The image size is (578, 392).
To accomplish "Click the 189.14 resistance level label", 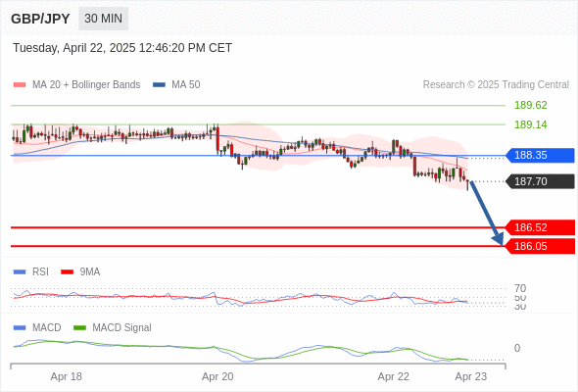I will point(531,124).
